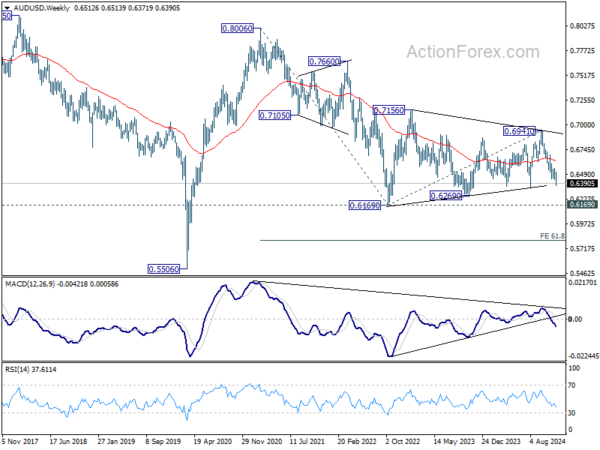Click the 0.76600 price label

(x=324, y=61)
